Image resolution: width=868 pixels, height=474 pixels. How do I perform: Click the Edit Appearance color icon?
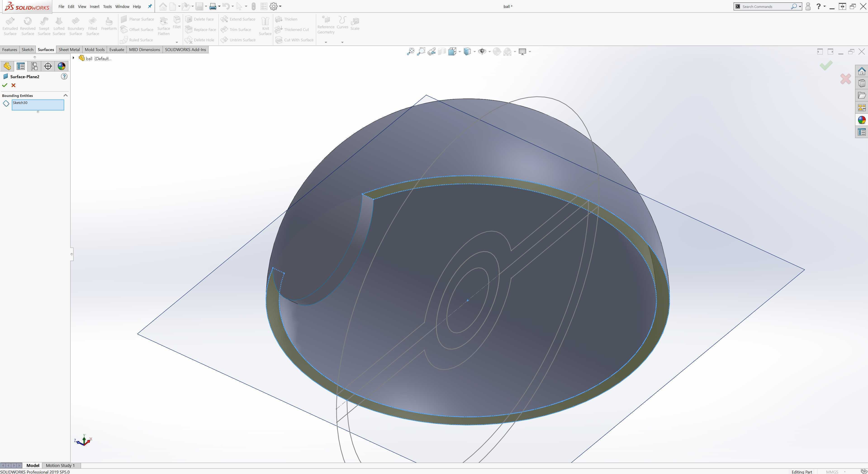tap(497, 52)
